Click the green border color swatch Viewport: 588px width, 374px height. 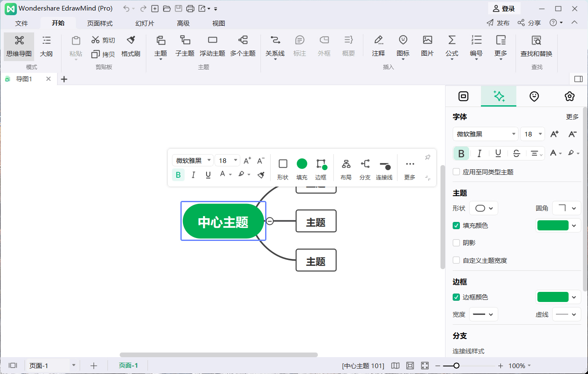tap(553, 297)
